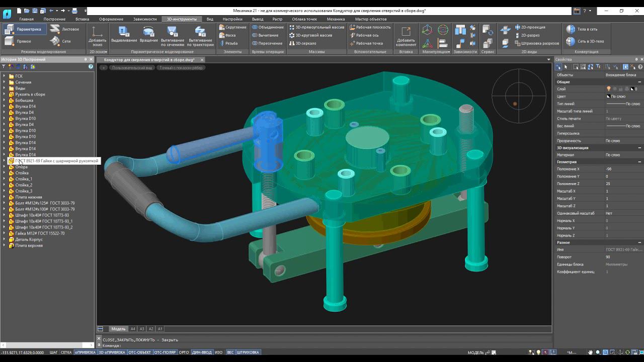The width and height of the screenshot is (644, 362).
Task: Run the Вычитание boolean subtraction
Action: pyautogui.click(x=265, y=35)
